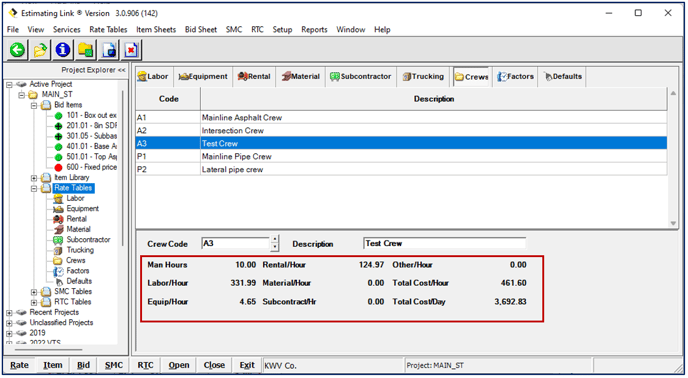The image size is (688, 378).
Task: Click the Description field with Test Crew
Action: [x=444, y=244]
